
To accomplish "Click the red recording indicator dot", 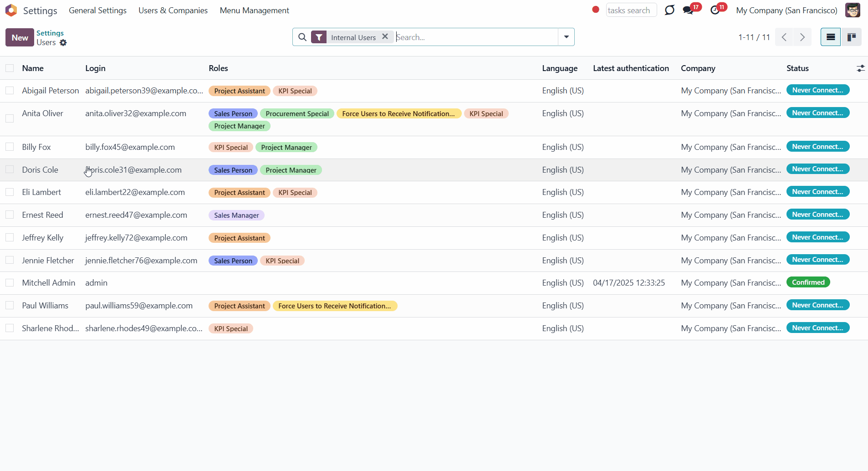I will point(595,10).
